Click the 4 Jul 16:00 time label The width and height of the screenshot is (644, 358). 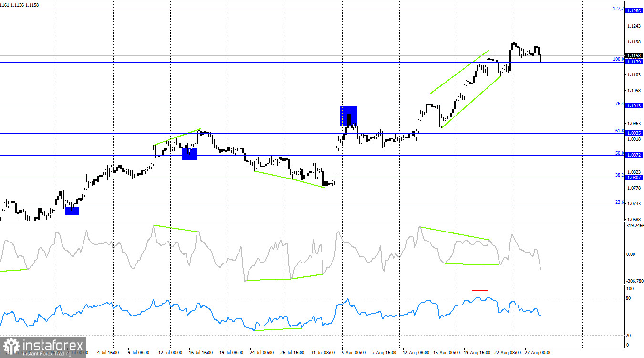109,353
